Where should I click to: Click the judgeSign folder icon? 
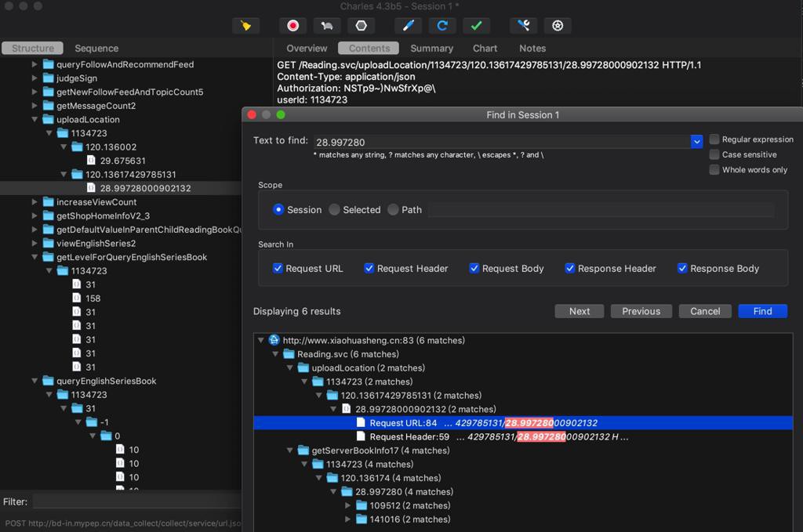(48, 78)
